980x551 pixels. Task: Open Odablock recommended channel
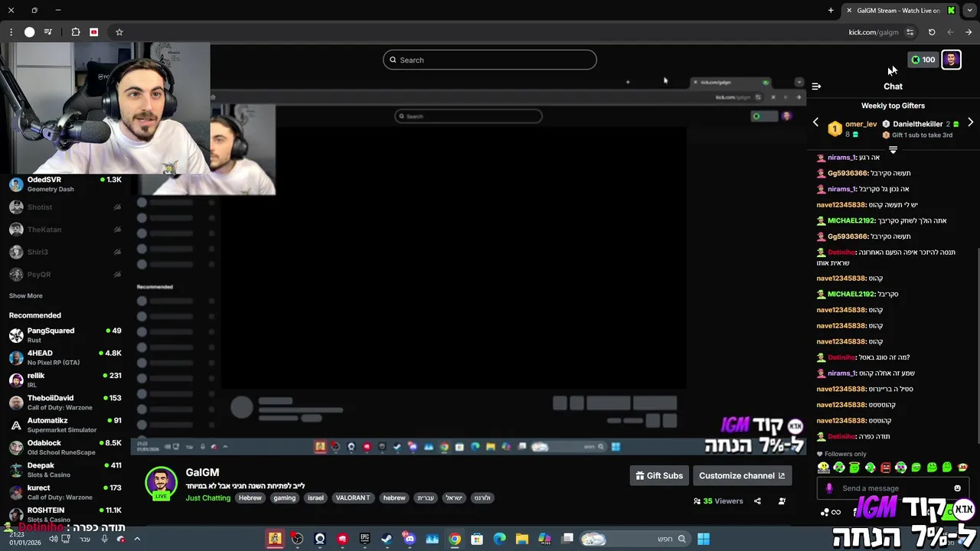65,447
